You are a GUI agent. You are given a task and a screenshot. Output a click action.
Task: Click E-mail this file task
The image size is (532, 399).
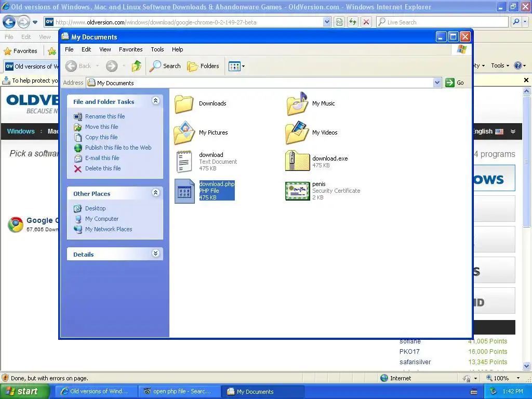tap(102, 158)
